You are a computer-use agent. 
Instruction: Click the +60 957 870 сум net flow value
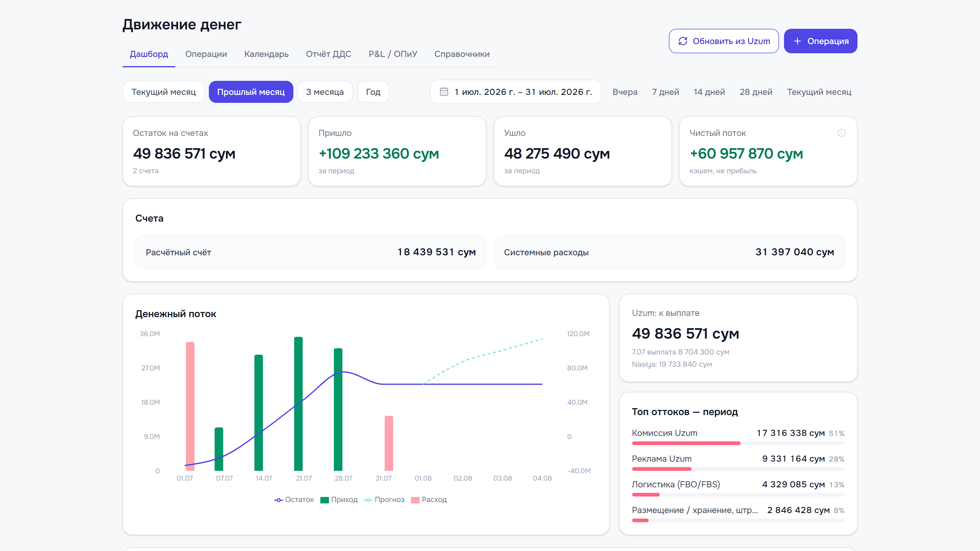click(x=746, y=154)
